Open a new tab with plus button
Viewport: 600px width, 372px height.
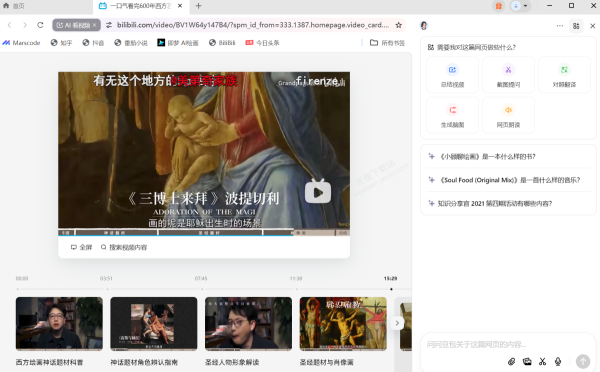point(198,6)
